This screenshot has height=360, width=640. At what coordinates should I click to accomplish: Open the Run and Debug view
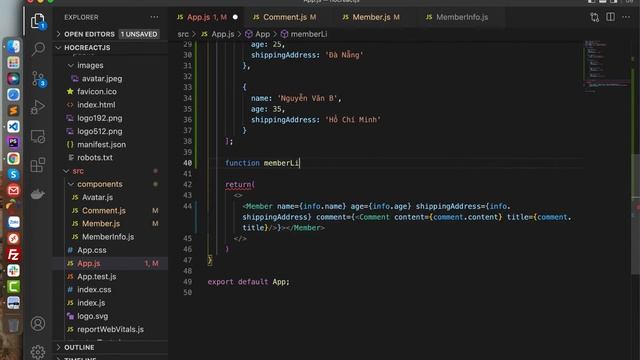38,107
